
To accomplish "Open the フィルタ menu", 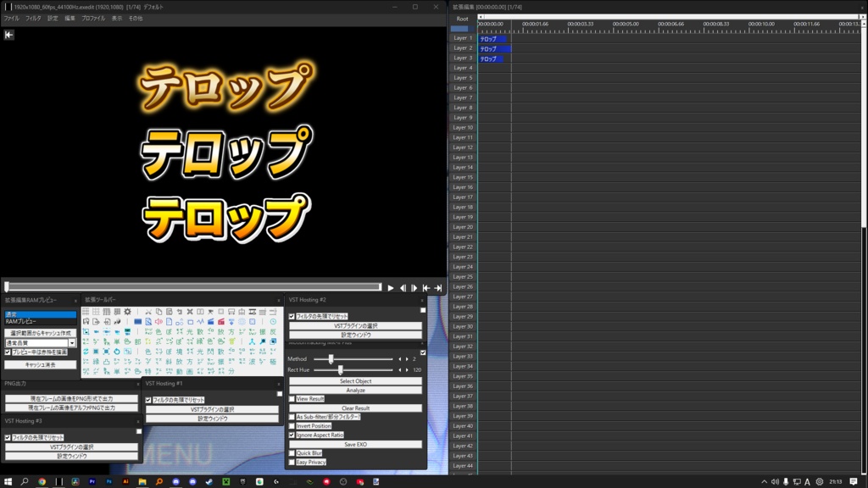I will 33,19.
